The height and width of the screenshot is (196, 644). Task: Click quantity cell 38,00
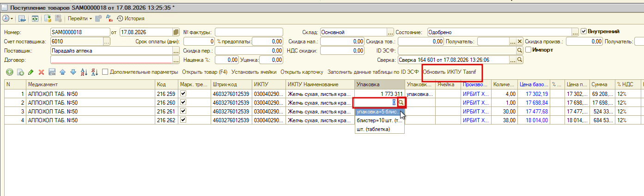504,120
